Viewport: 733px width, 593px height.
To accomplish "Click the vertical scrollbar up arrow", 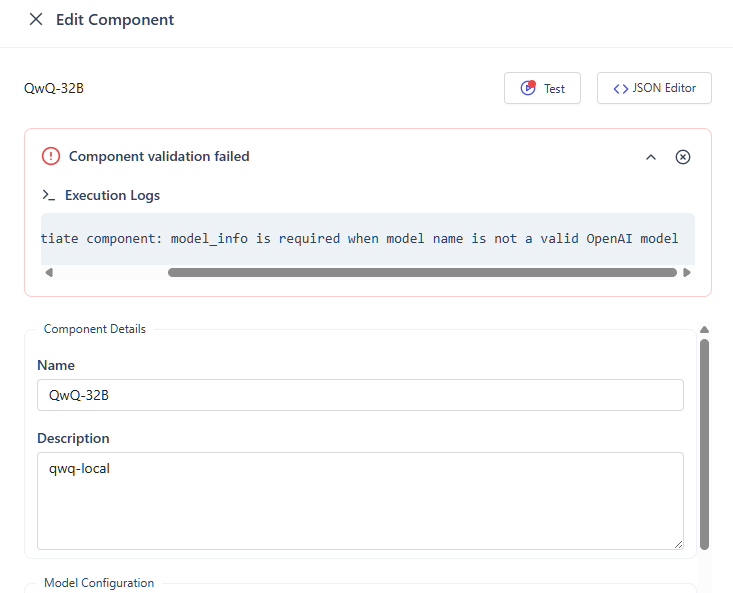I will (704, 329).
